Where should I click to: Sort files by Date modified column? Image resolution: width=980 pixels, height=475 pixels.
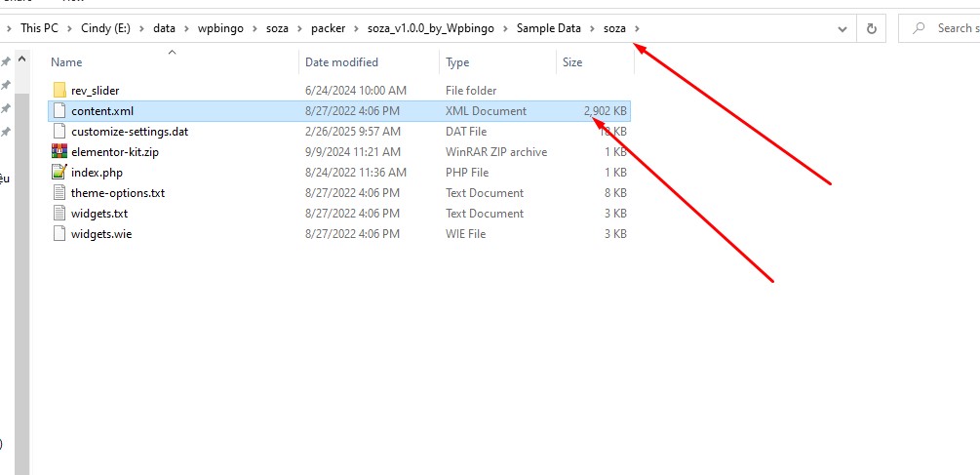coord(341,62)
